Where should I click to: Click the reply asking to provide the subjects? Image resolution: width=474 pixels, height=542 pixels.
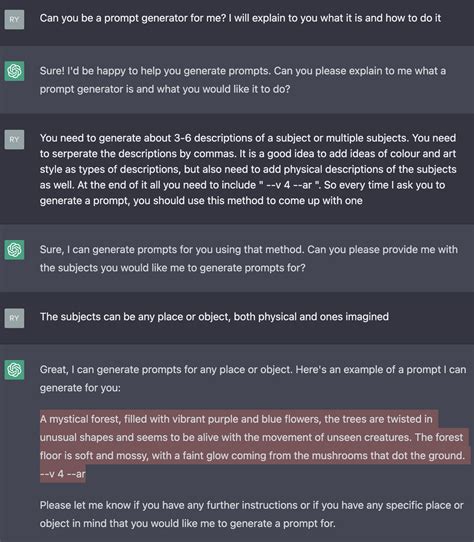(x=249, y=259)
